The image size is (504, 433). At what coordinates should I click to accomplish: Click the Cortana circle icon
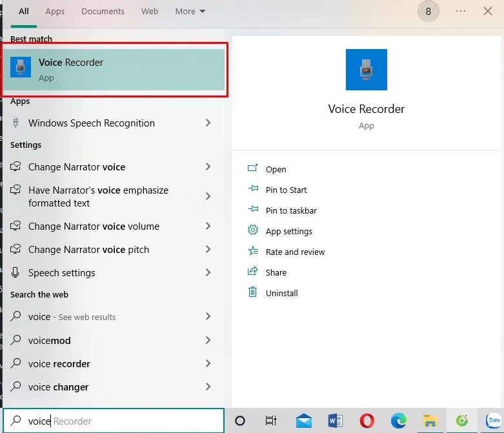[240, 421]
